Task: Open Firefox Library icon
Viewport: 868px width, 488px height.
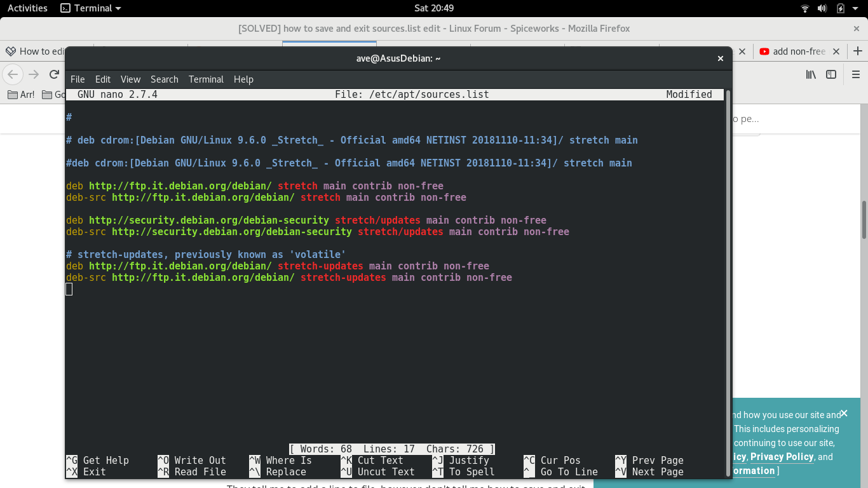Action: (811, 74)
